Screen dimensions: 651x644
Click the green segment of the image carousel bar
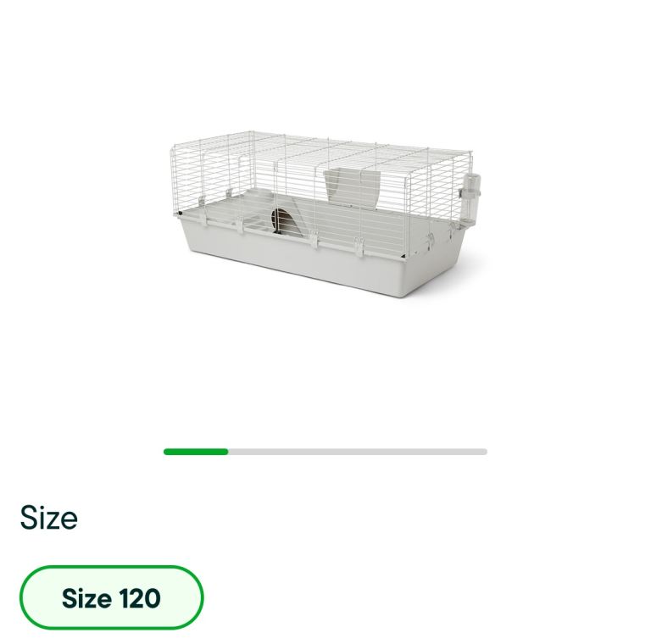click(196, 452)
